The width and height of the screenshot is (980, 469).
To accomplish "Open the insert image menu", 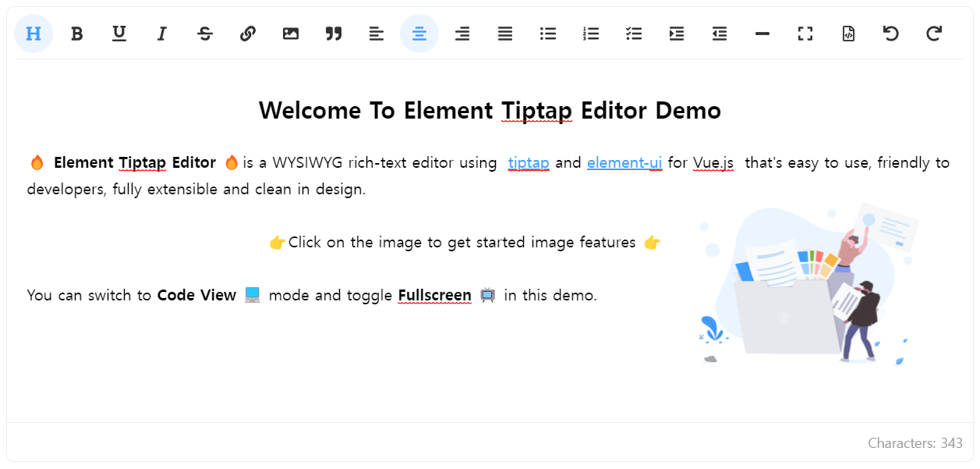I will click(291, 34).
